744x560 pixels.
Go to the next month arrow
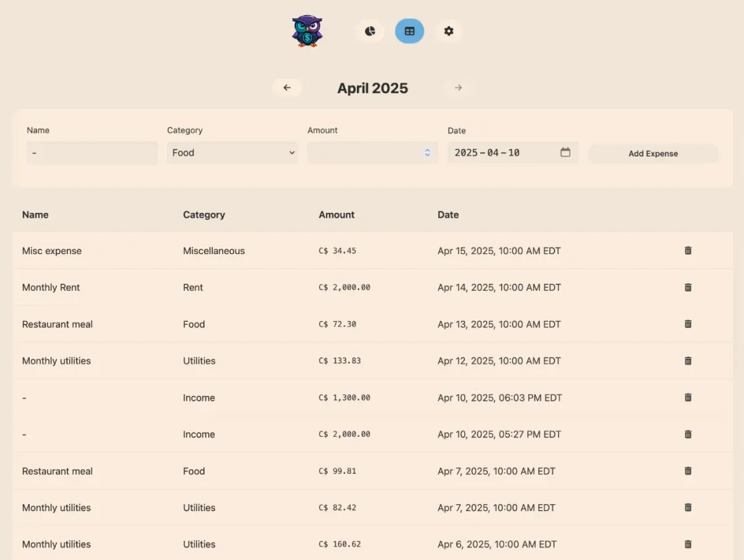pos(458,87)
